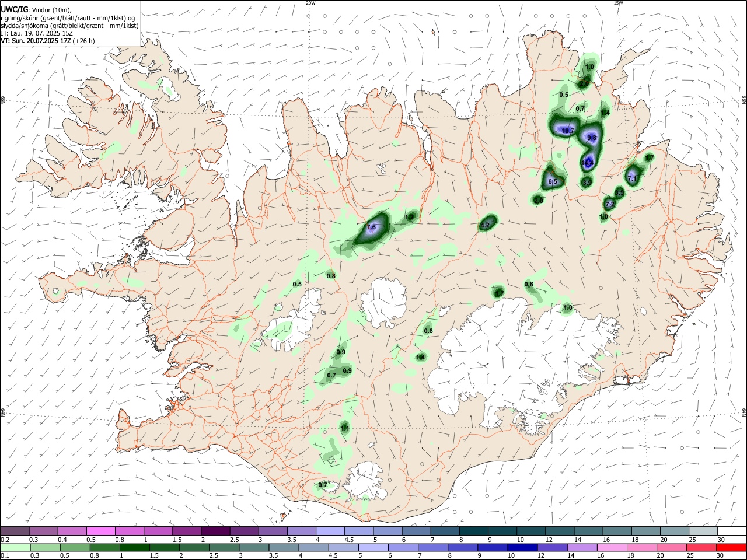
Task: Click the 6.5 precipitation label
Action: pos(553,182)
